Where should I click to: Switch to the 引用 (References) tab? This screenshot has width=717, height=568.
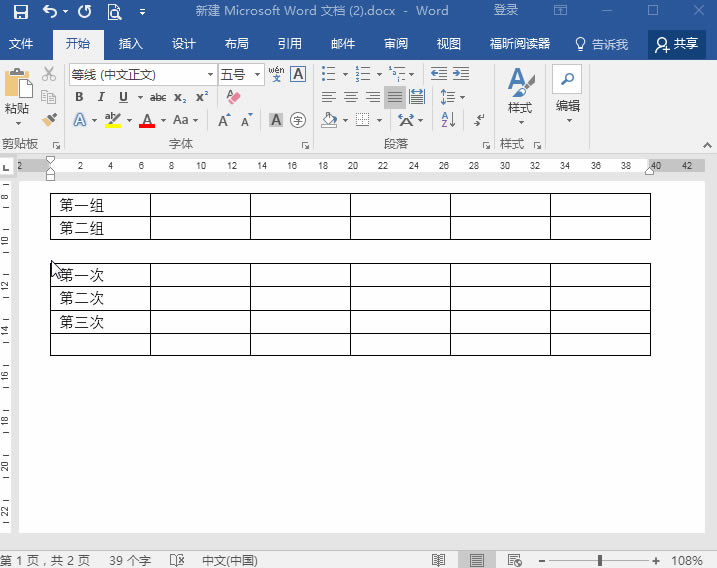pos(289,43)
